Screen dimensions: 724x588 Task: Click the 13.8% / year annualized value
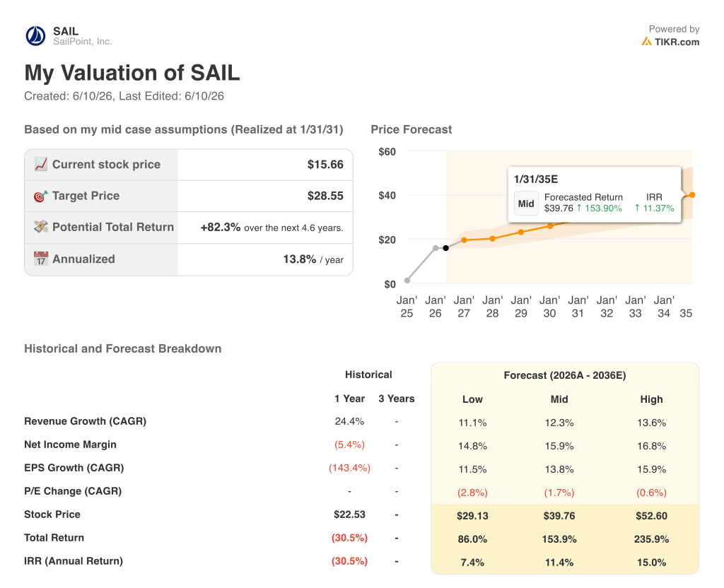click(313, 259)
